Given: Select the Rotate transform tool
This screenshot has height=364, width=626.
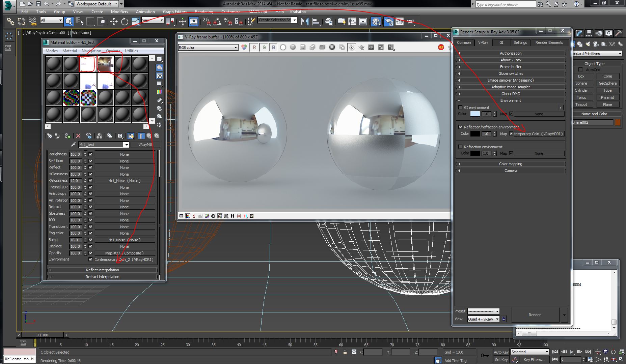Looking at the screenshot, I should tap(125, 22).
